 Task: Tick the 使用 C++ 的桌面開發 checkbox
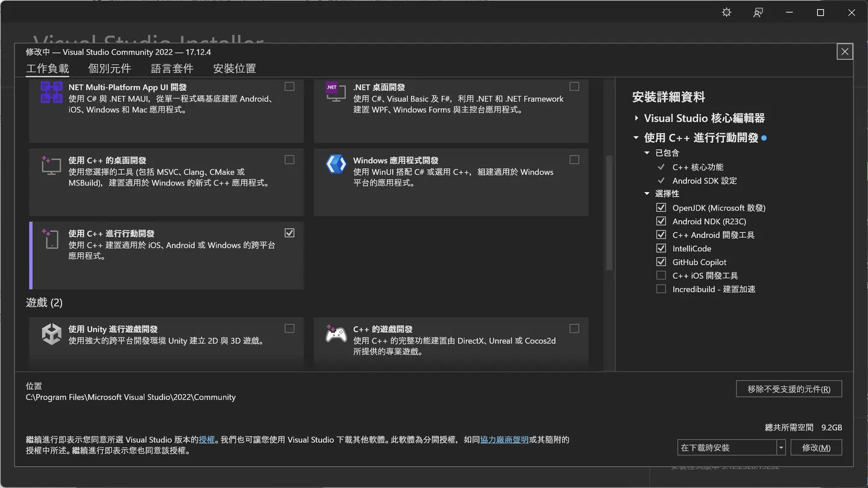(x=289, y=160)
